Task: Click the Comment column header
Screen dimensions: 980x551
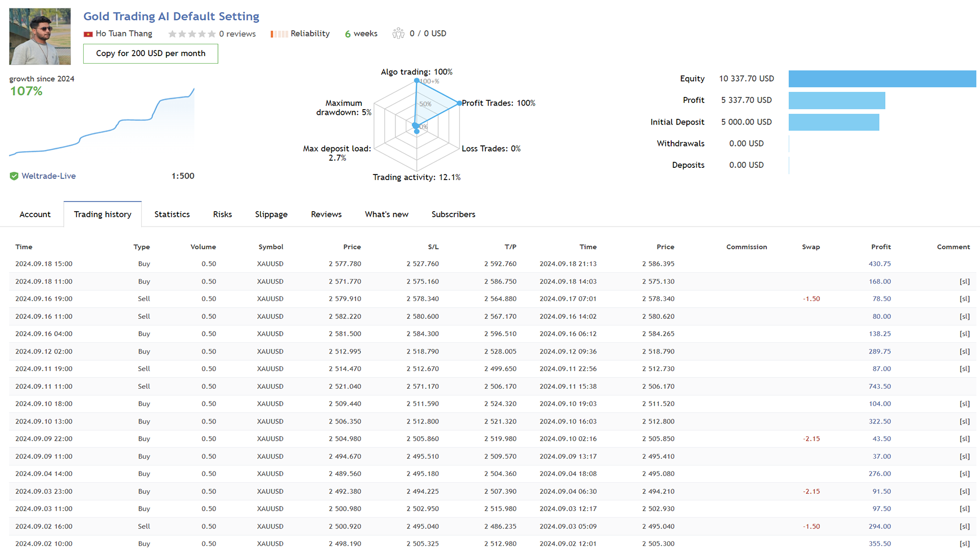Action: pos(953,247)
